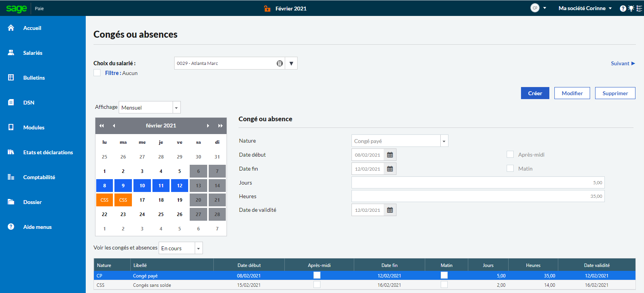Check the Matin checkbox in the form
The image size is (644, 293).
pos(510,168)
